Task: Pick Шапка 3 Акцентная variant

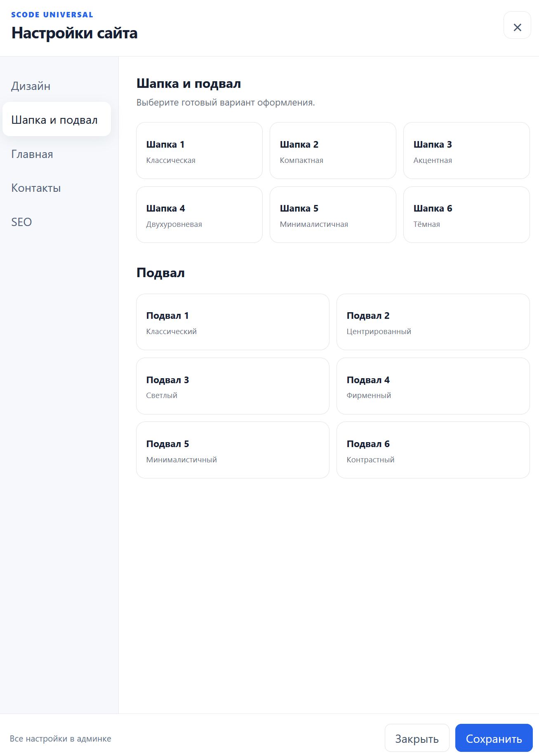Action: [x=466, y=151]
